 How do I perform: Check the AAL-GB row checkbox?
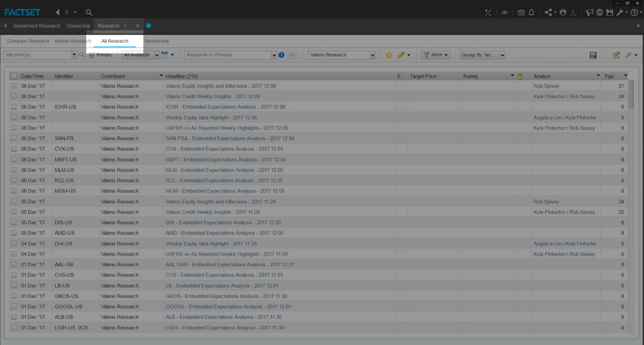[x=14, y=265]
